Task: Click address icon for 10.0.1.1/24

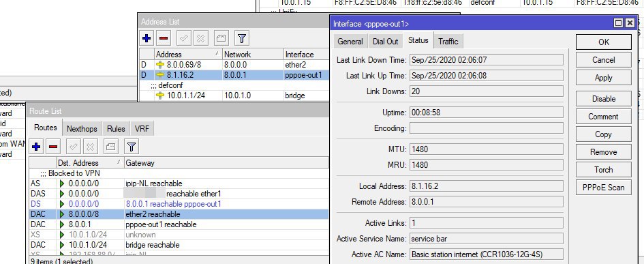Action: 160,96
